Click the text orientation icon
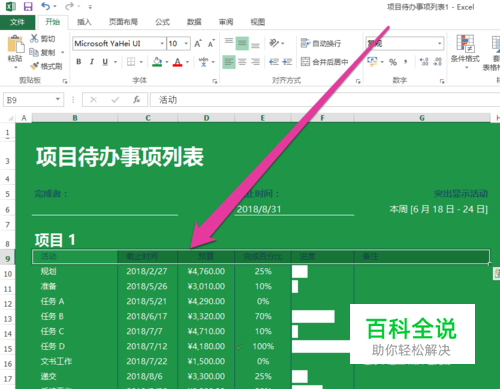Screen dimensions: 500x389 click(274, 43)
